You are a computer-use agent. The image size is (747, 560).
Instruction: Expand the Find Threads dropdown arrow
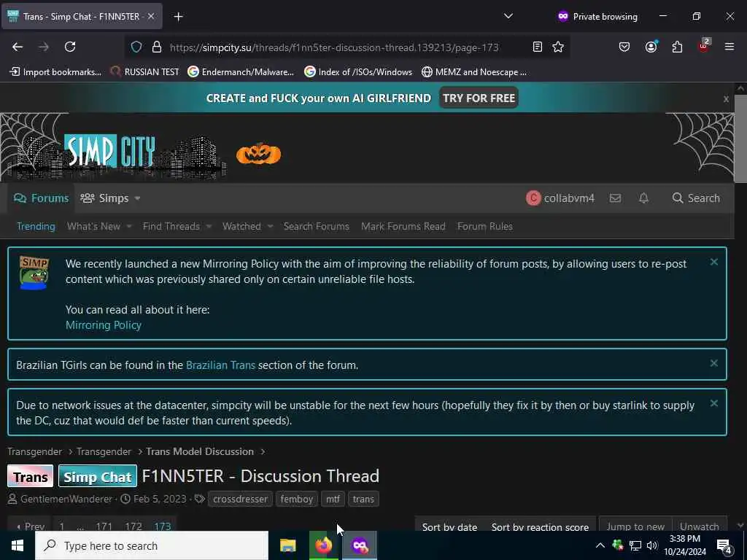(209, 226)
